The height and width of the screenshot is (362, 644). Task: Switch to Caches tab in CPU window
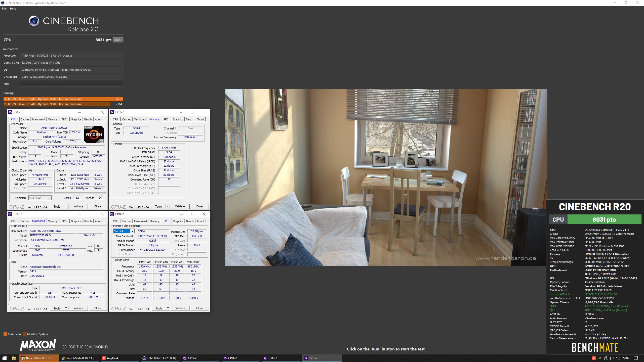tap(25, 119)
